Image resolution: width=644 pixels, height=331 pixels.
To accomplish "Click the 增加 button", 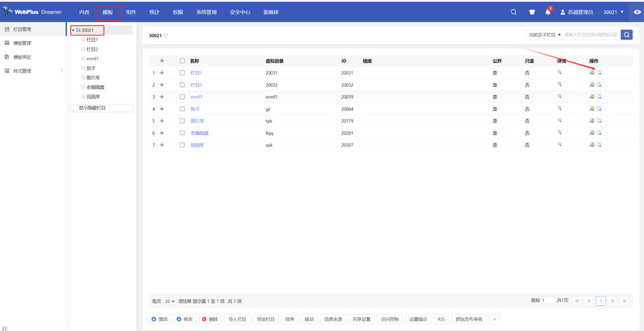I will coord(160,319).
